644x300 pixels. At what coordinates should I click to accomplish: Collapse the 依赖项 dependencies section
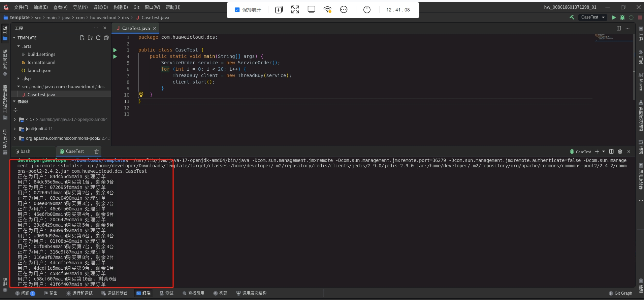pyautogui.click(x=14, y=101)
